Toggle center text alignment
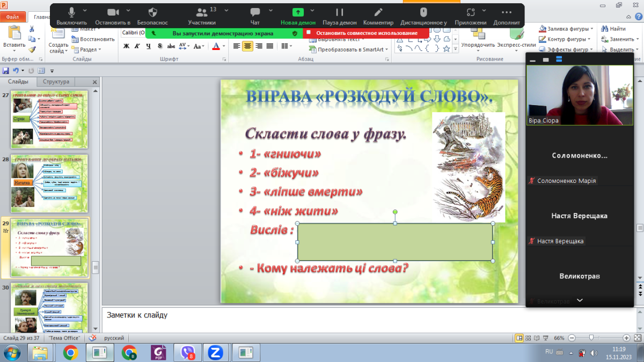The height and width of the screenshot is (362, 644). tap(247, 46)
